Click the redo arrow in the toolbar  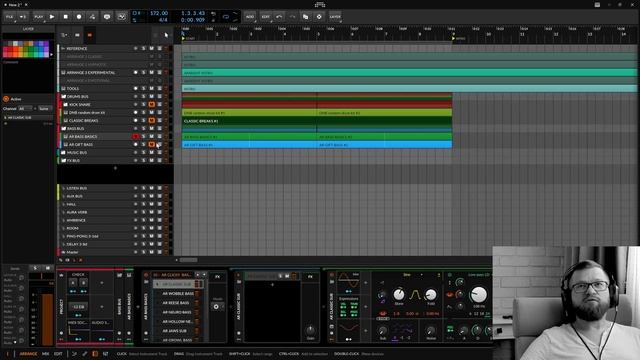[292, 17]
